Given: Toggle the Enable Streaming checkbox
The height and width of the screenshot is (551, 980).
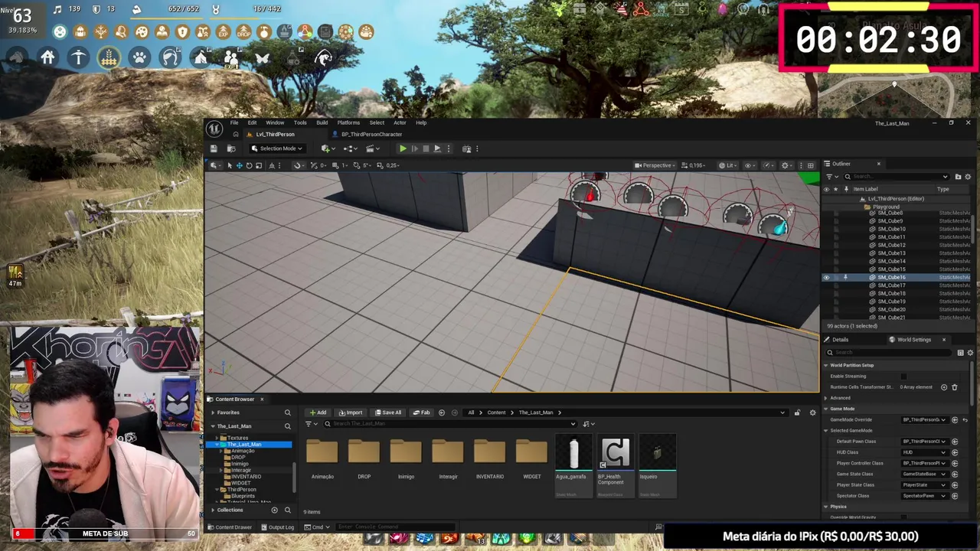Looking at the screenshot, I should point(903,377).
